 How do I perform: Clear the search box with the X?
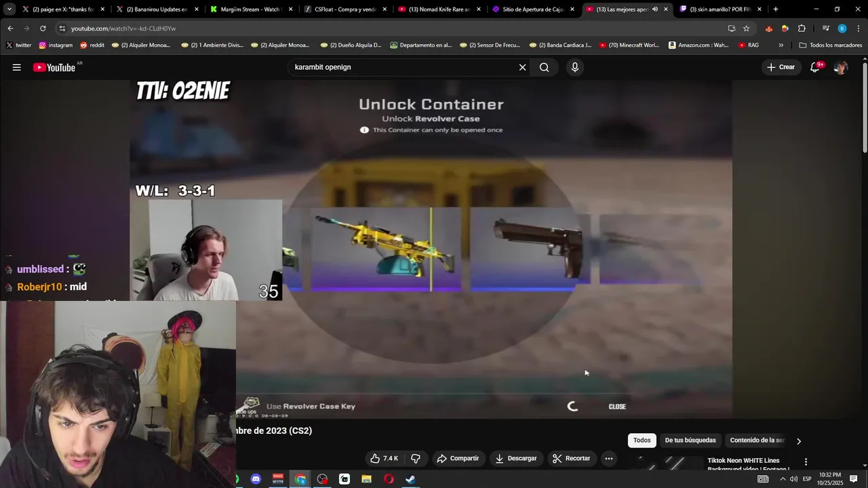point(522,67)
